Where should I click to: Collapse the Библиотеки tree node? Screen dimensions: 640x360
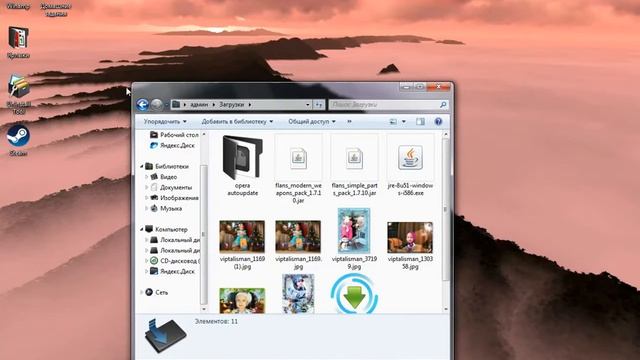(142, 166)
